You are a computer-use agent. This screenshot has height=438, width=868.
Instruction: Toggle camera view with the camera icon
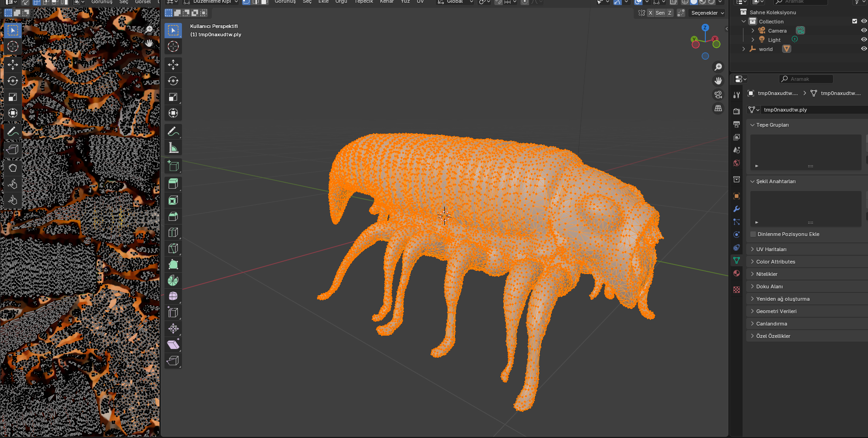pos(718,95)
